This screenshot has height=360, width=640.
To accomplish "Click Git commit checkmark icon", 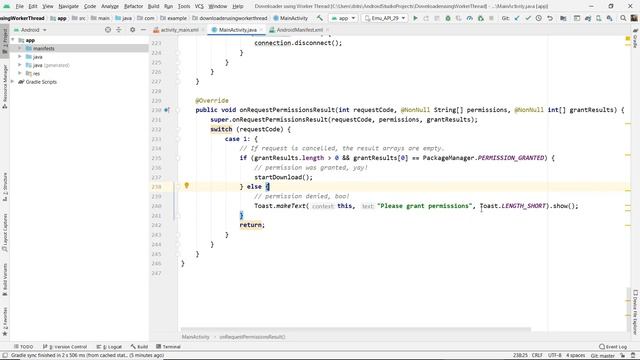I will point(528,18).
